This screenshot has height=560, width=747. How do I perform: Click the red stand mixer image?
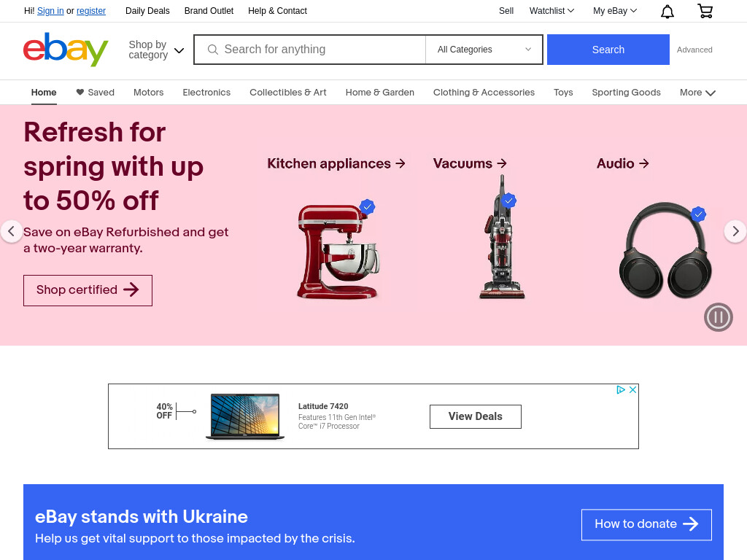[x=337, y=249]
